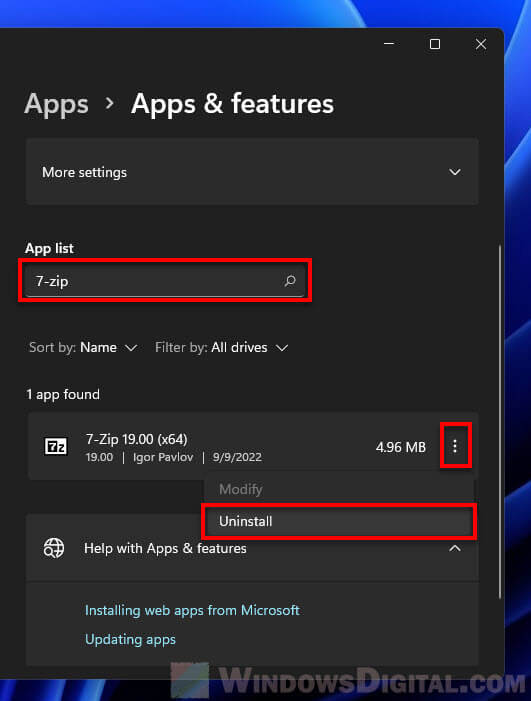This screenshot has height=701, width=531.
Task: Choose Uninstall from the context menu
Action: tap(339, 521)
